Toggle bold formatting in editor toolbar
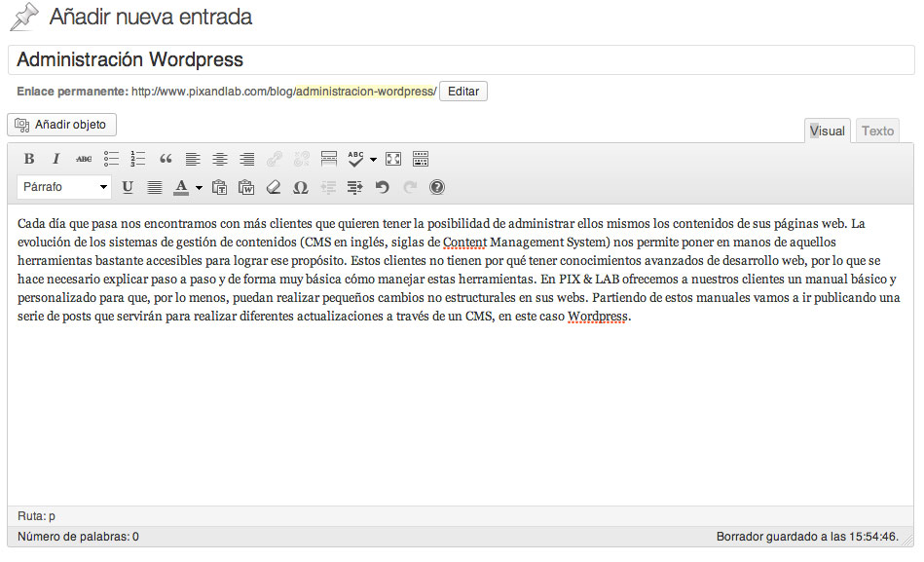The height and width of the screenshot is (562, 924). tap(29, 159)
